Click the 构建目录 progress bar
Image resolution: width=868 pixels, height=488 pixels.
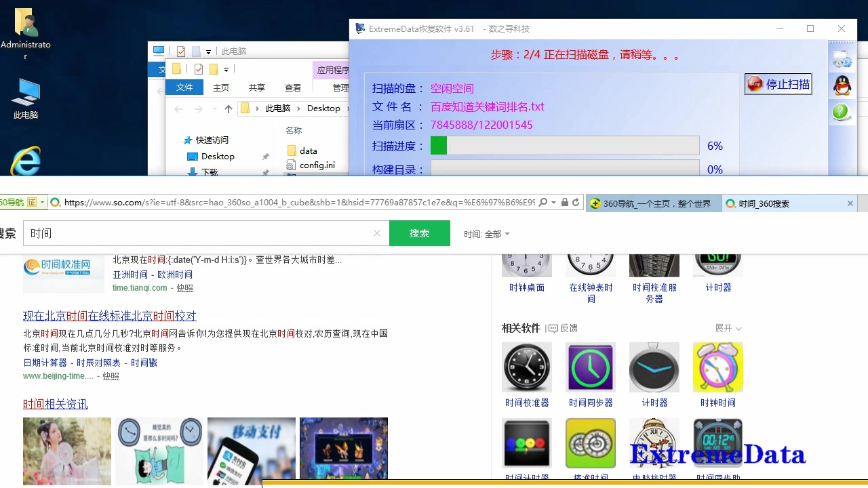coord(565,168)
